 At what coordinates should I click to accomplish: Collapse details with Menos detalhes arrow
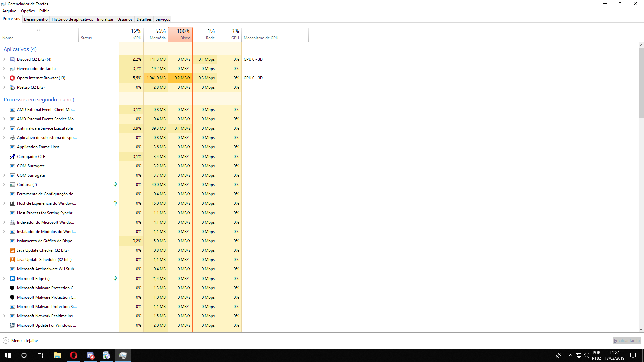pos(6,341)
